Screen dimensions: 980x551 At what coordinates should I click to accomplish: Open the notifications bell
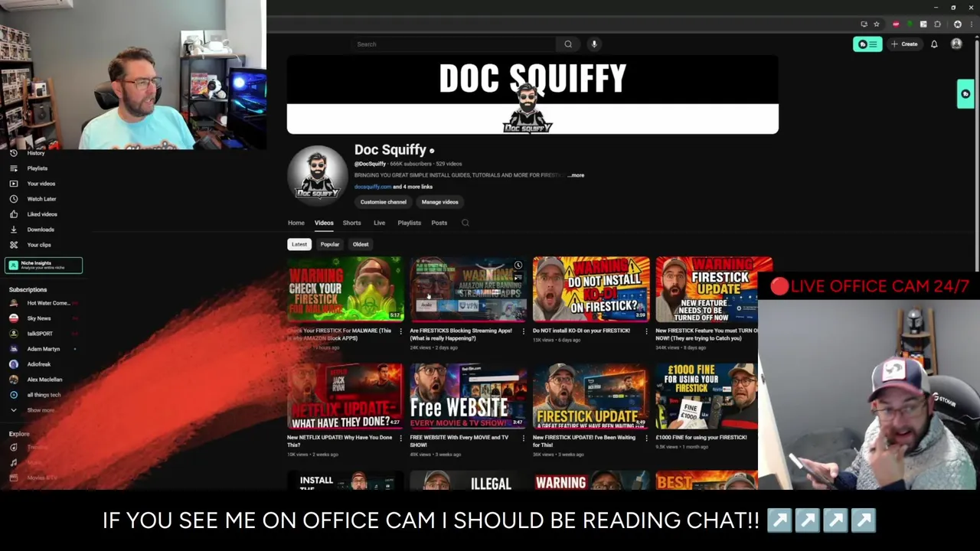[x=934, y=44]
